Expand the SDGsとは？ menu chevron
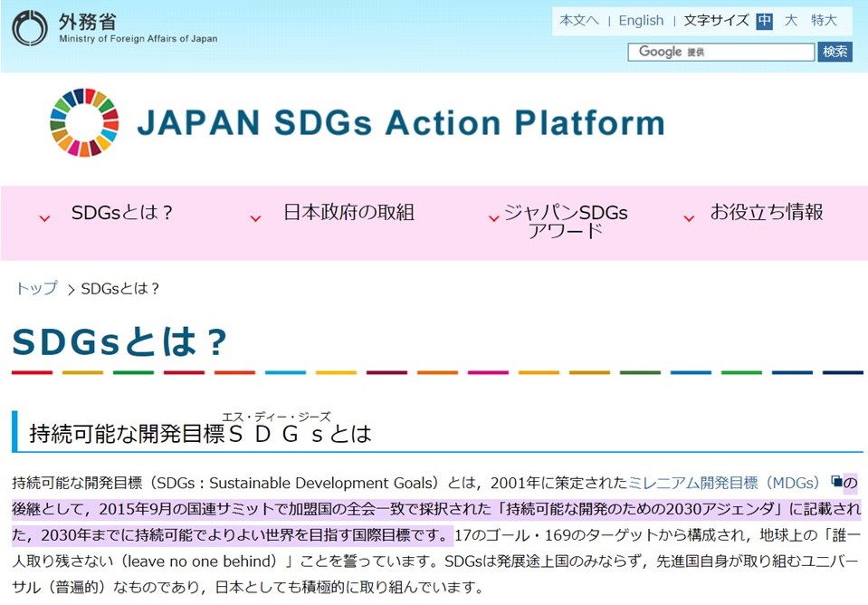Screen dimensions: 868x605 tap(44, 218)
